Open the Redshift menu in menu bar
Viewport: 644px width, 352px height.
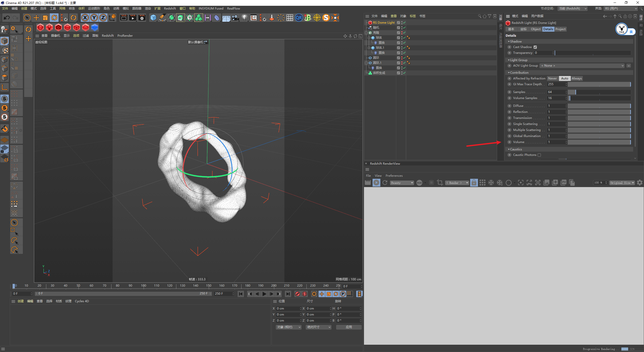pyautogui.click(x=170, y=9)
